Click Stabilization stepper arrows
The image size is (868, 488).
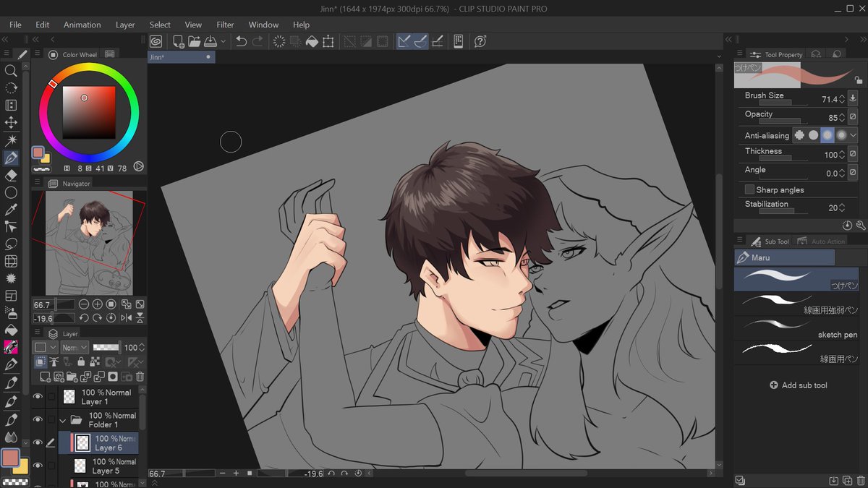point(842,207)
